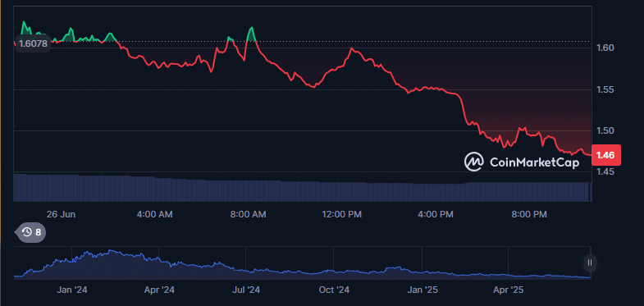Grab the range slider pause handle
The height and width of the screenshot is (306, 644).
tap(590, 263)
